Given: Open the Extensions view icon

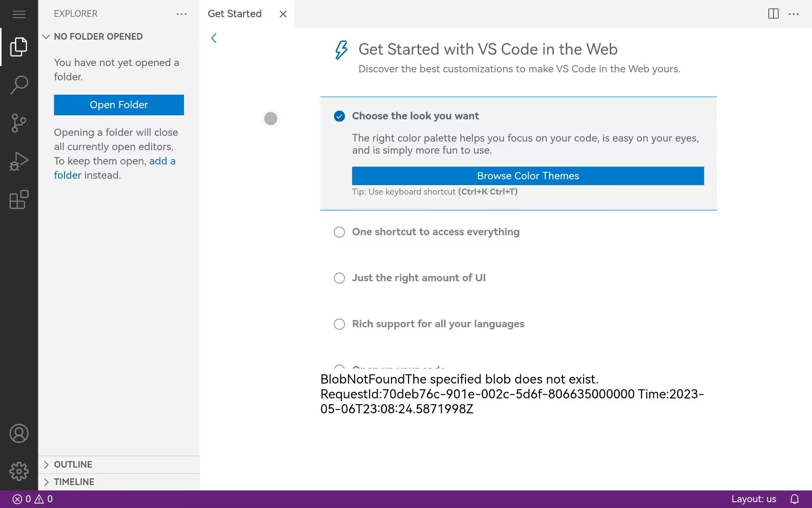Looking at the screenshot, I should coord(19,199).
